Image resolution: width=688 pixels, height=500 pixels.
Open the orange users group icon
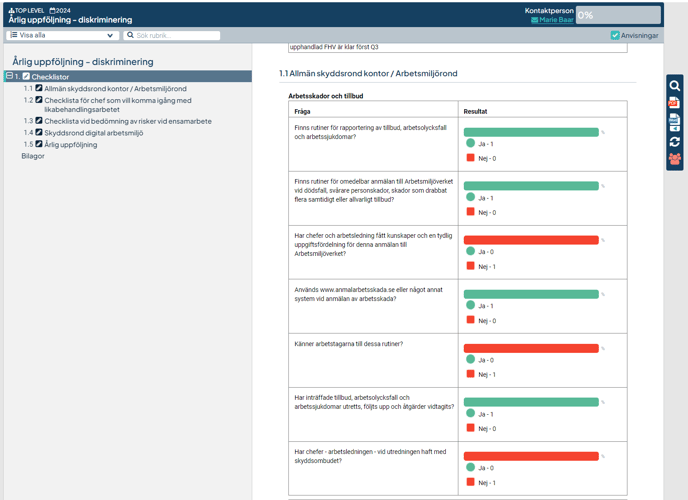[x=675, y=159]
